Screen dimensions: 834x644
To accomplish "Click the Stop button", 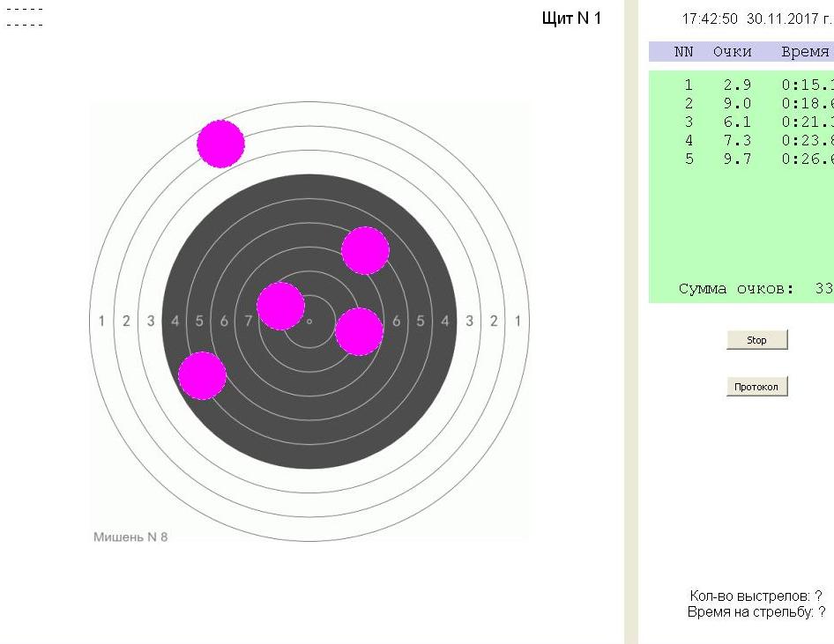I will click(x=756, y=340).
